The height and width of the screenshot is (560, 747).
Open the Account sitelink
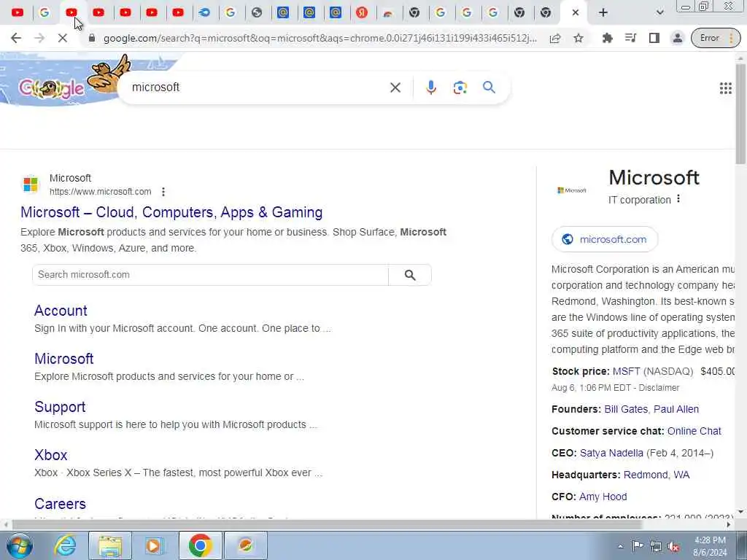(x=61, y=311)
